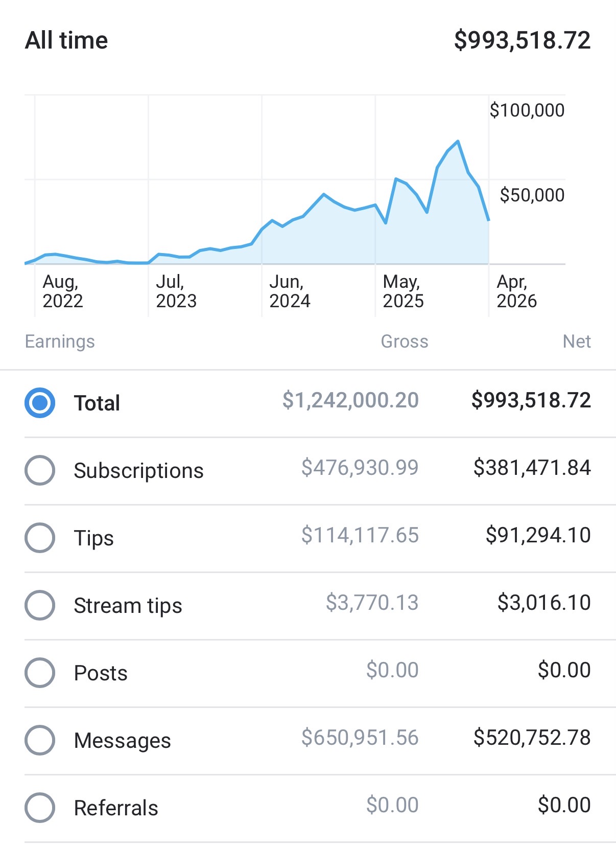Choose the Referrals radio button
This screenshot has width=616, height=846.
pyautogui.click(x=40, y=808)
